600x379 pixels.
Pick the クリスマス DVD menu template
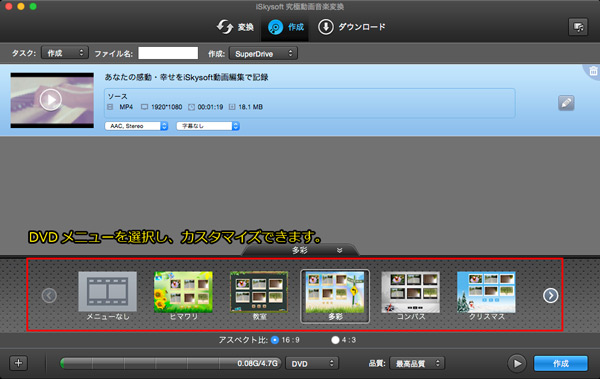coord(486,296)
